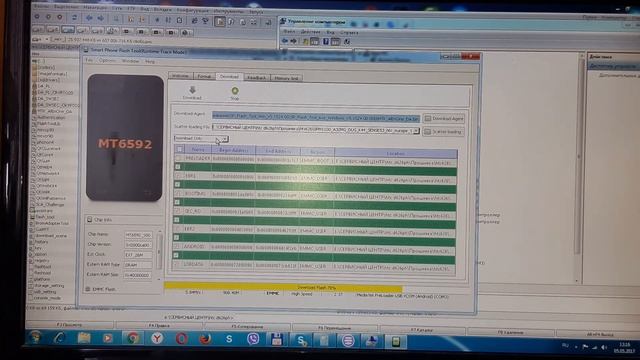The height and width of the screenshot is (360, 640).
Task: Expand the EMMC Flash section
Action: 88,289
